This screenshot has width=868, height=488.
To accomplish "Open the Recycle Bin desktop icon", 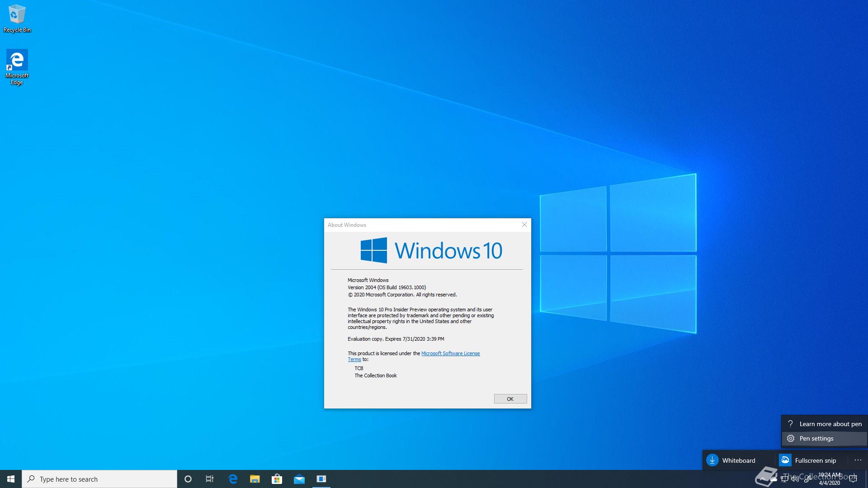I will 17,19.
